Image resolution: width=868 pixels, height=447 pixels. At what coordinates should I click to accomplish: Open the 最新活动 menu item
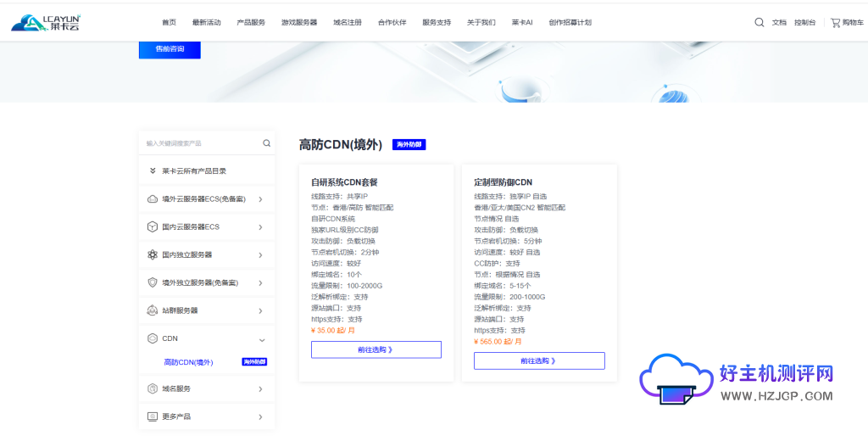click(x=207, y=23)
